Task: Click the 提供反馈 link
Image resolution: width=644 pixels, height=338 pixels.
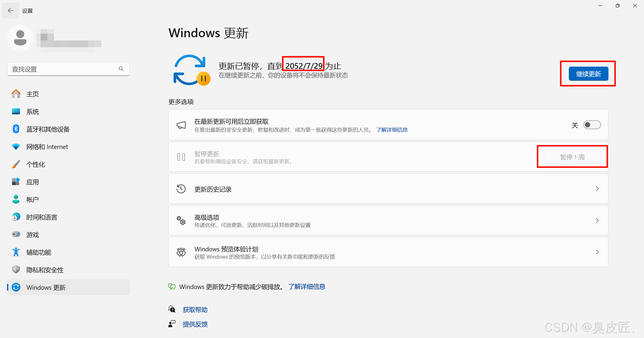Action: pos(195,324)
